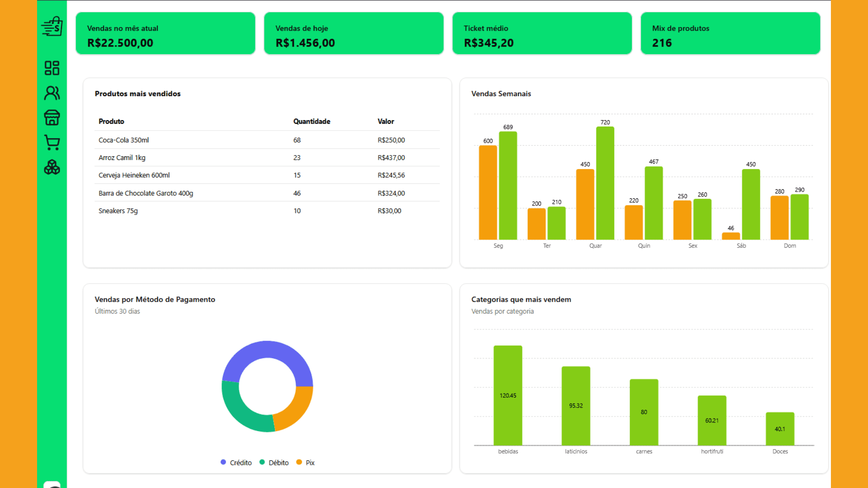Click the partial icon at sidebar bottom
This screenshot has width=868, height=488.
[x=52, y=484]
